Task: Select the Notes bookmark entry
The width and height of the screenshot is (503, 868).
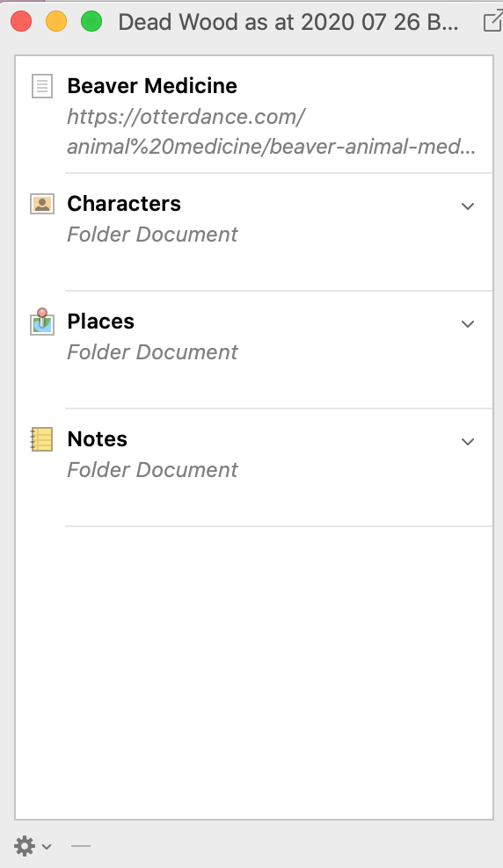Action: [254, 467]
